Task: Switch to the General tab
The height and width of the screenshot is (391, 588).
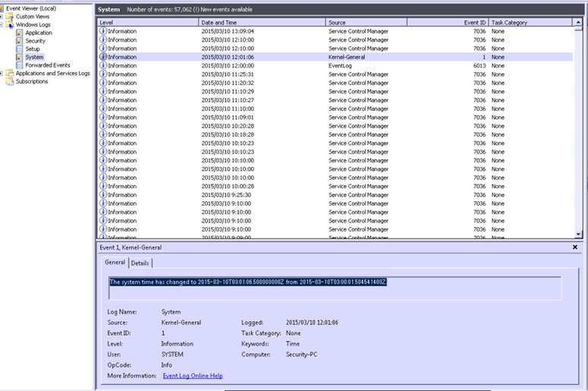Action: tap(115, 263)
